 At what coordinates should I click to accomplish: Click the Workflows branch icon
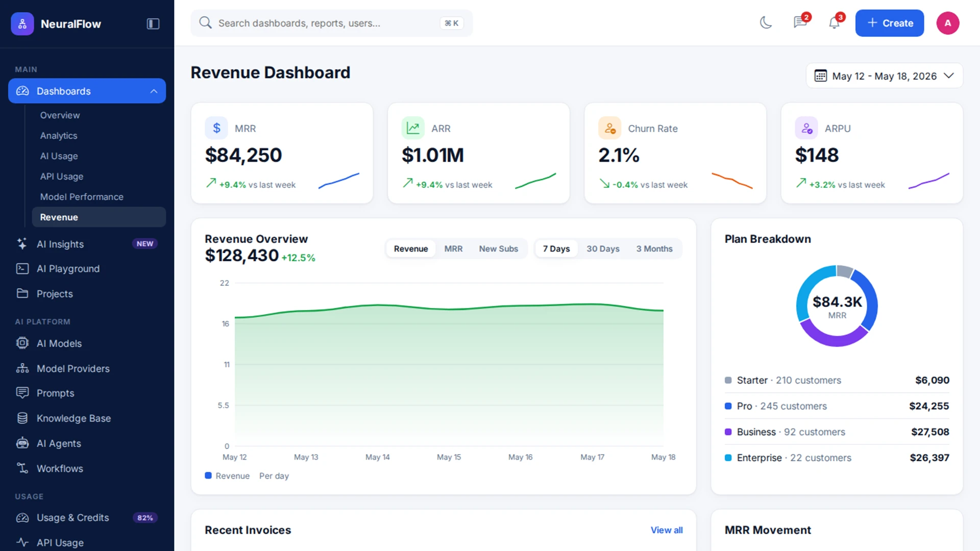point(22,468)
